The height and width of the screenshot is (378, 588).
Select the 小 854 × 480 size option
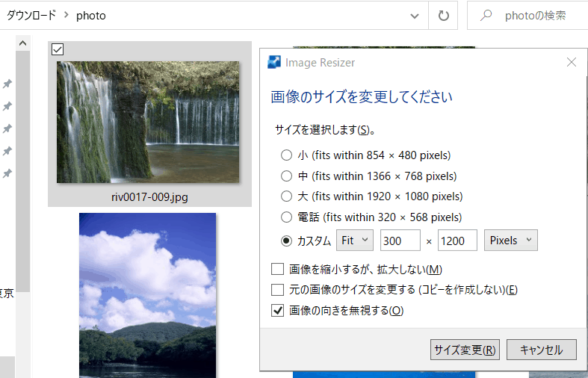pos(286,155)
